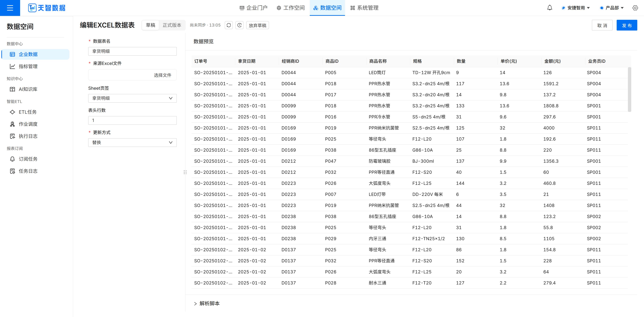Open 作业调度 in the sidebar
644x317 pixels.
point(36,124)
